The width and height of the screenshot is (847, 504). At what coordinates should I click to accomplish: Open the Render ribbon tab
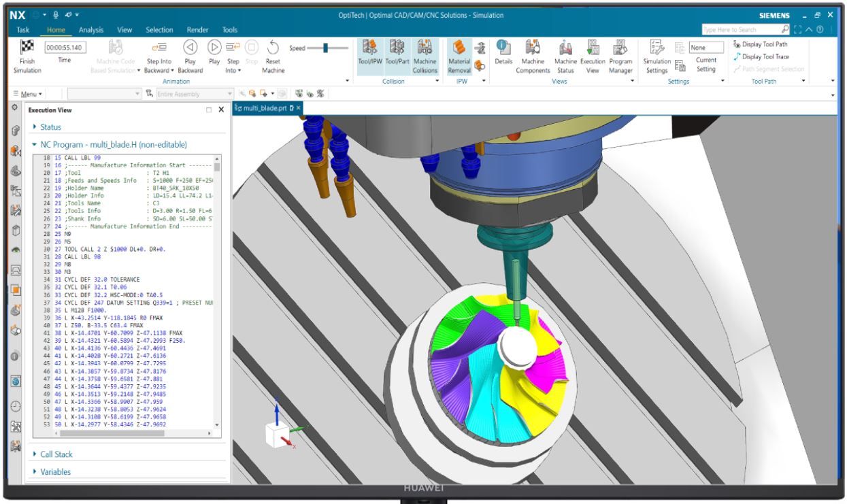coord(197,30)
